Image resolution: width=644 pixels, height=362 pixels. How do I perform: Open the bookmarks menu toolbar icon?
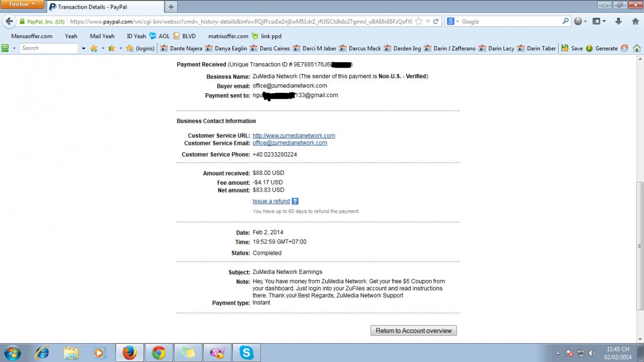(599, 21)
